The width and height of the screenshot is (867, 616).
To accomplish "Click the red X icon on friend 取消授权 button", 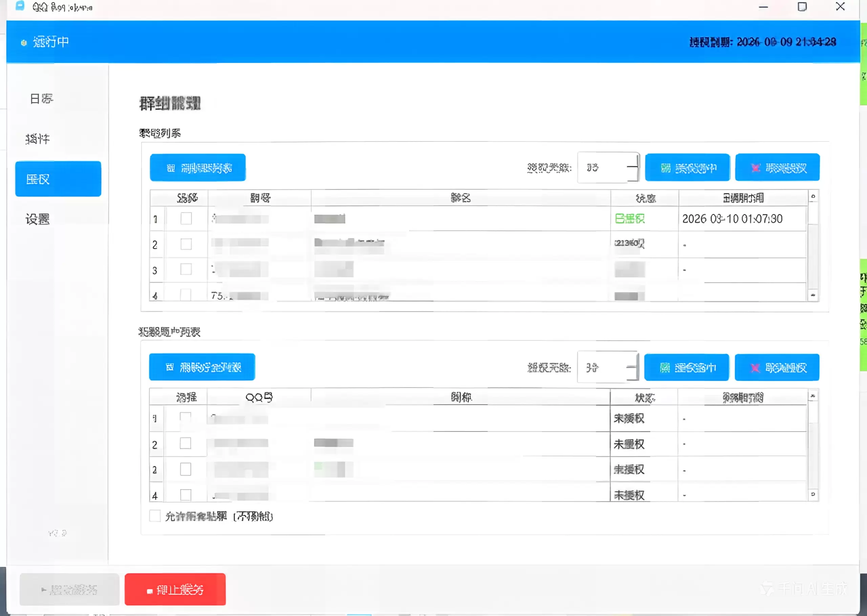I will click(755, 367).
